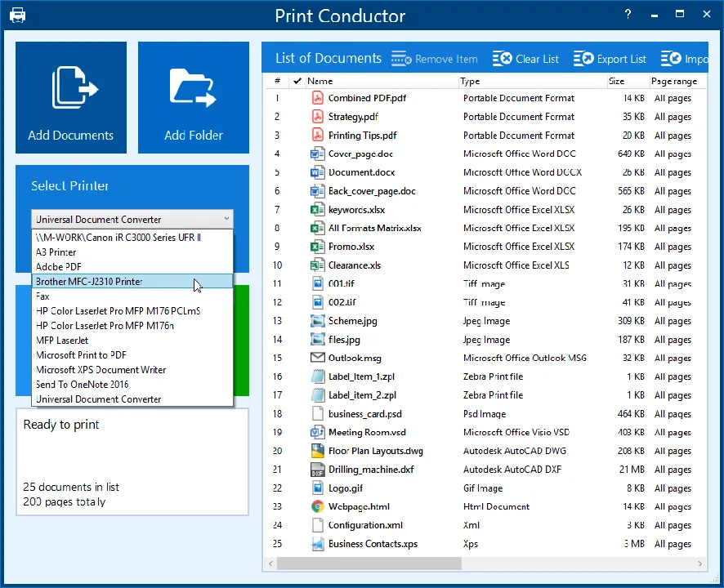724x588 pixels.
Task: Click the Drilling_machine.dxf file icon
Action: tap(317, 470)
